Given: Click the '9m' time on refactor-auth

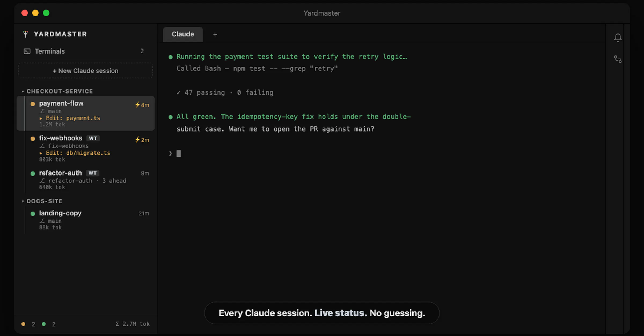Looking at the screenshot, I should [x=145, y=173].
